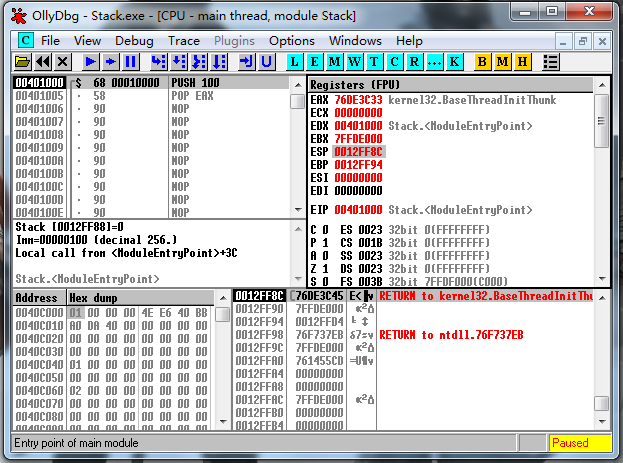Click the run thread arrow icon
Viewport: 623px width, 463px height.
coord(110,62)
